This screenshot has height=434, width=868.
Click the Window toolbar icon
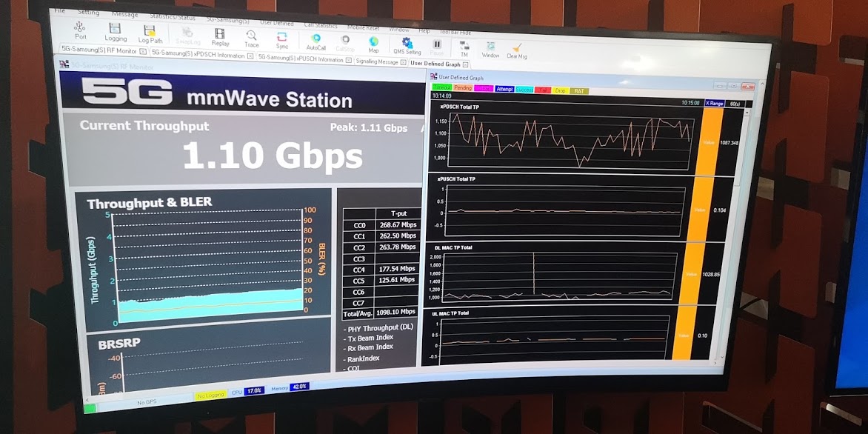[x=490, y=50]
